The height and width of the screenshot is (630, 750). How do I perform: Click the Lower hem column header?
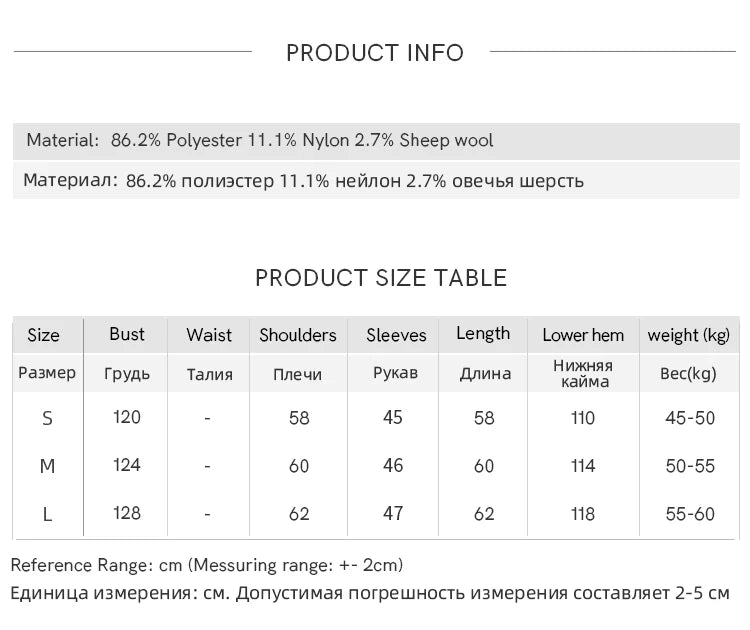pyautogui.click(x=583, y=335)
